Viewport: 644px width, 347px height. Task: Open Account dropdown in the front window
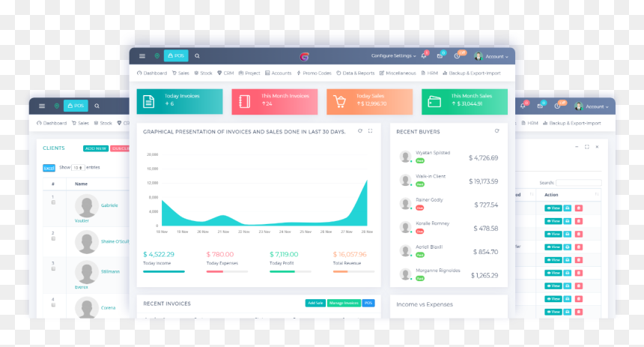(496, 57)
